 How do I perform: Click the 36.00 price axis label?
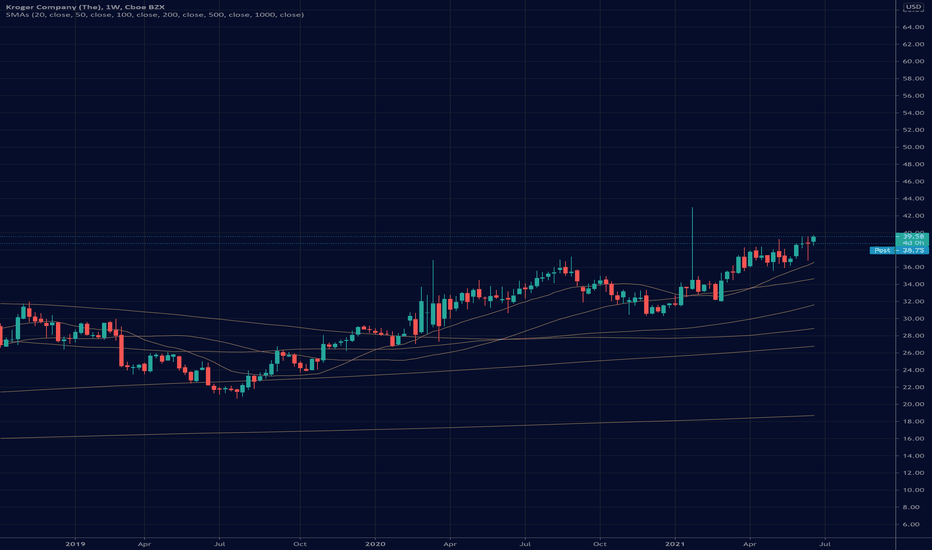click(913, 267)
